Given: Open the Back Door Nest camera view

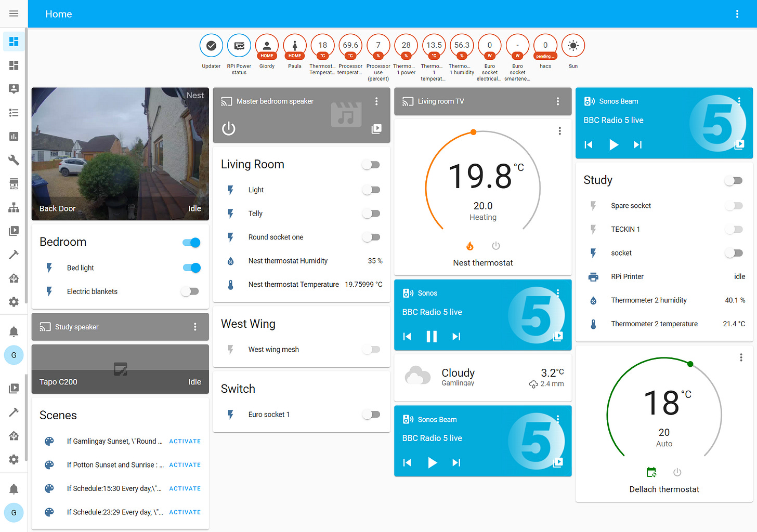Looking at the screenshot, I should (120, 154).
